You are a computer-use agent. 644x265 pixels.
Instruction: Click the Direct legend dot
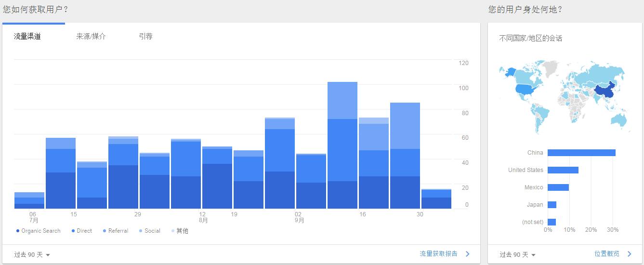tap(73, 231)
